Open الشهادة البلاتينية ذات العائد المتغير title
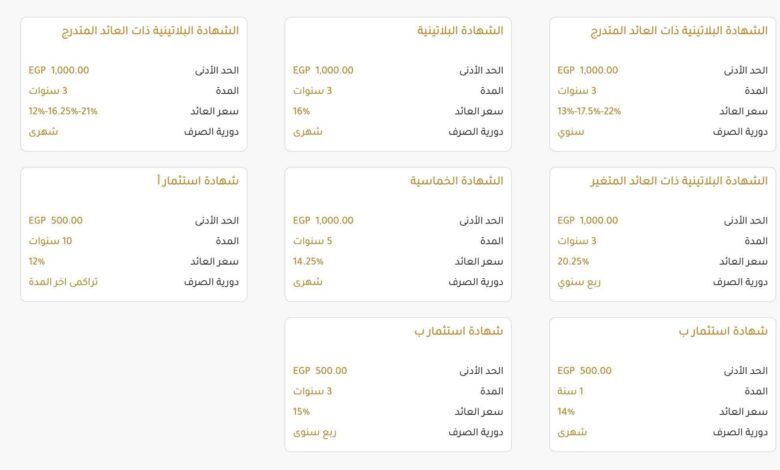 point(679,181)
